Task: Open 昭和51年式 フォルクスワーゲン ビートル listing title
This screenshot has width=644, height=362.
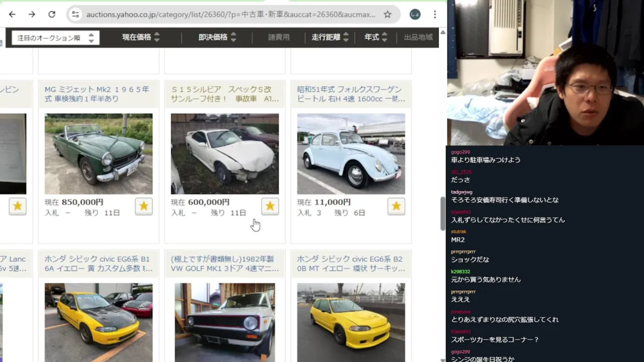Action: click(x=351, y=94)
